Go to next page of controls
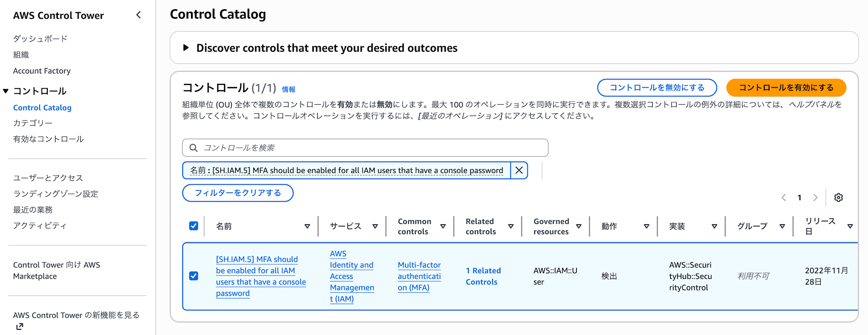Image resolution: width=868 pixels, height=335 pixels. coord(815,198)
